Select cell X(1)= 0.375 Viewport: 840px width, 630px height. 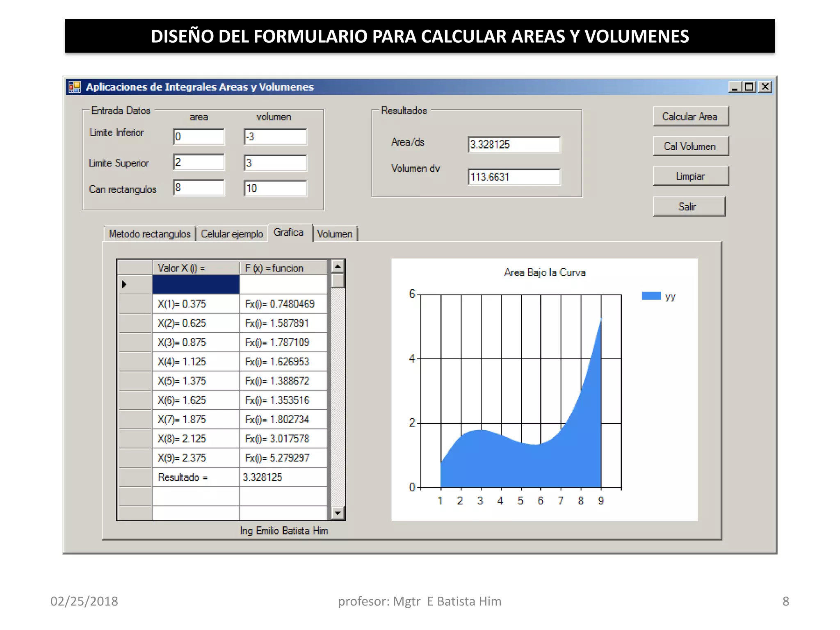tap(196, 304)
